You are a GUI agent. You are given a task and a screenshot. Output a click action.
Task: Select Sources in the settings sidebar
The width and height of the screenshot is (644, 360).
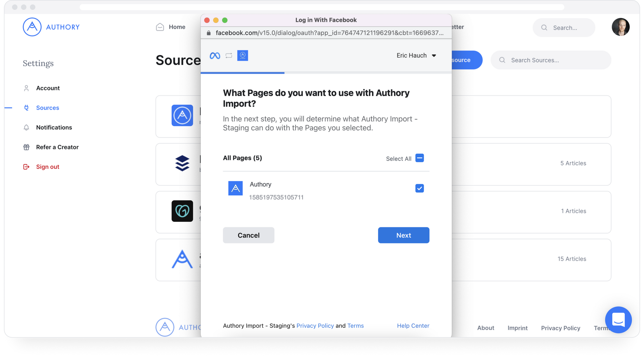click(x=47, y=108)
